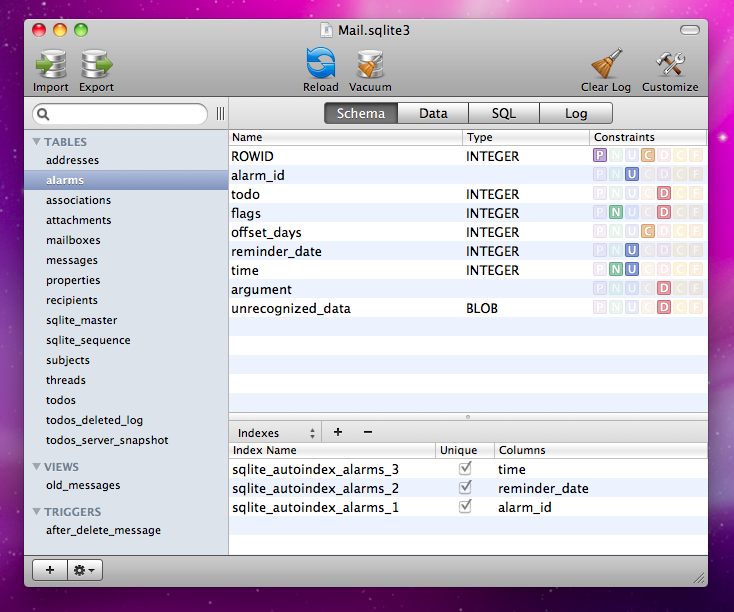The height and width of the screenshot is (612, 734).
Task: Collapse the TABLES section triangle
Action: click(x=37, y=141)
